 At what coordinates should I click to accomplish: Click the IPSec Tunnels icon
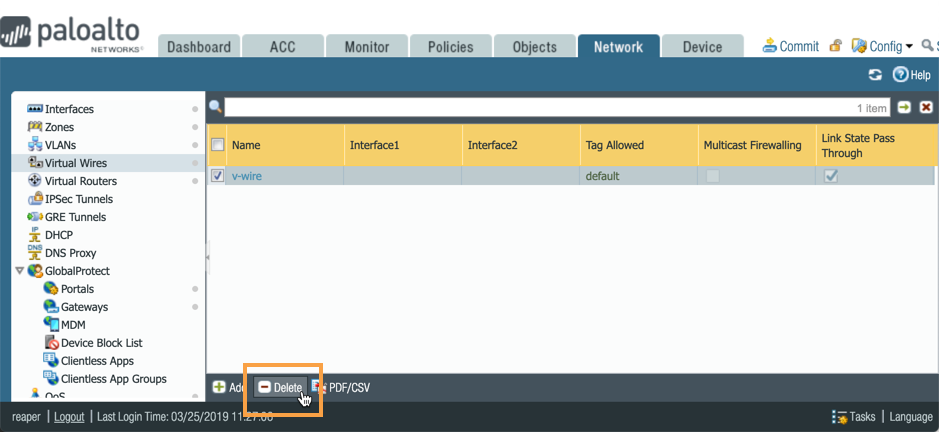35,198
